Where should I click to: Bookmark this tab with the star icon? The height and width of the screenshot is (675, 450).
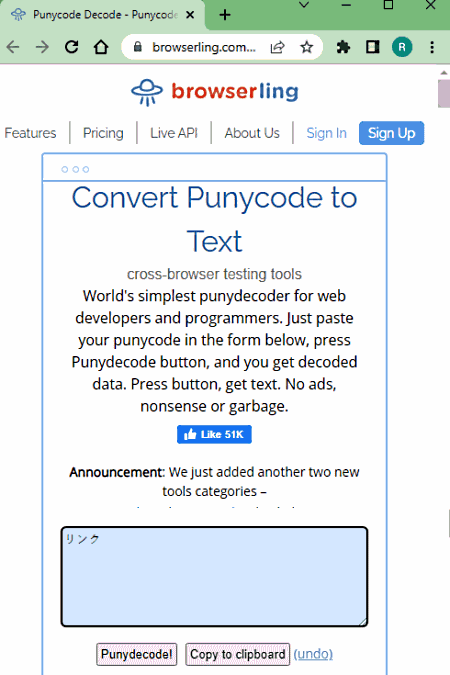307,47
